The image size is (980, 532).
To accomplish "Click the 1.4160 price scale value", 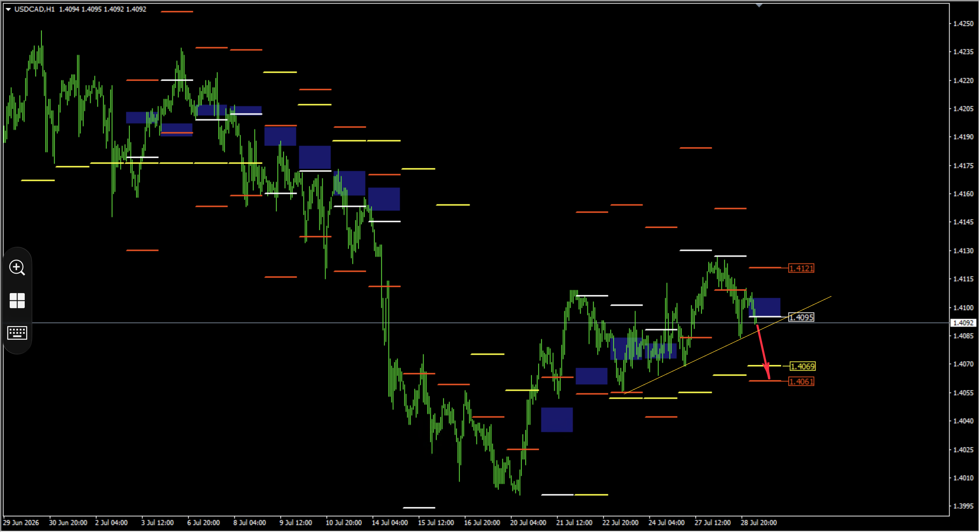I will coord(963,194).
